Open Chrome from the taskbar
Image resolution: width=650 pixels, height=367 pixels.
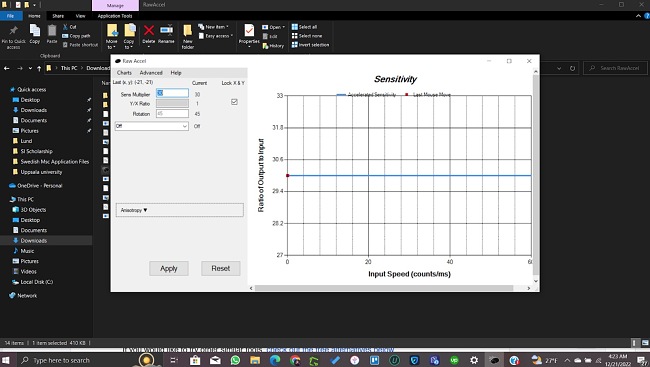click(295, 360)
